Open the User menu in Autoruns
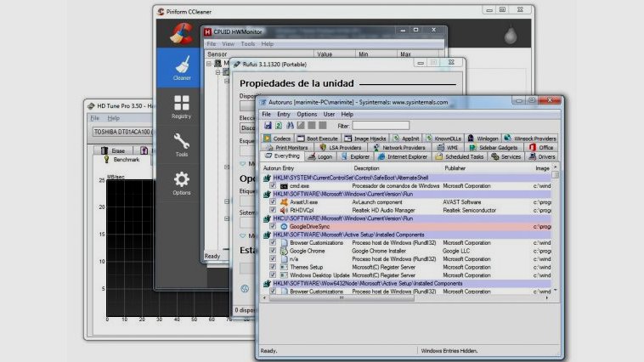 (x=329, y=114)
